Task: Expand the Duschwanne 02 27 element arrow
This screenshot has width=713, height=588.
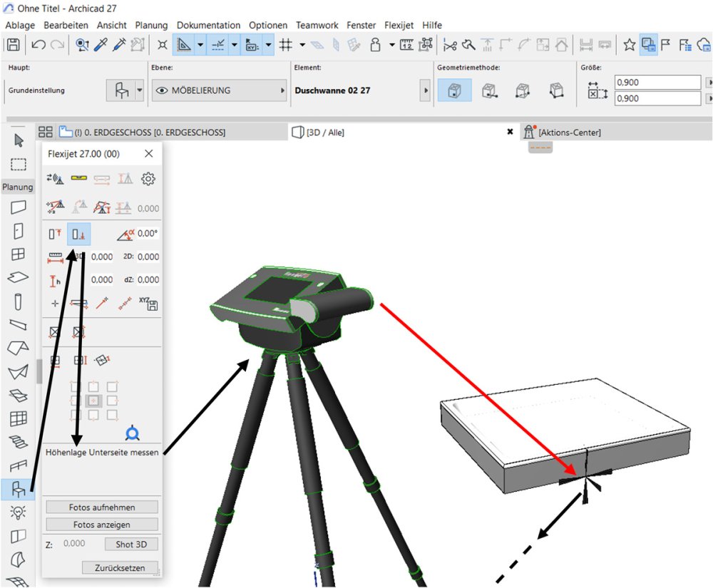Action: 426,91
